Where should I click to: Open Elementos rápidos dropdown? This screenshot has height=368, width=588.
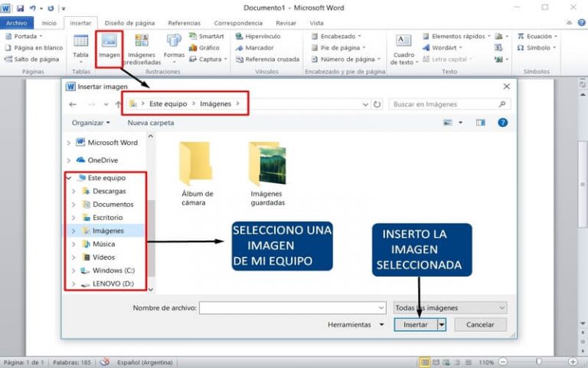(x=457, y=37)
